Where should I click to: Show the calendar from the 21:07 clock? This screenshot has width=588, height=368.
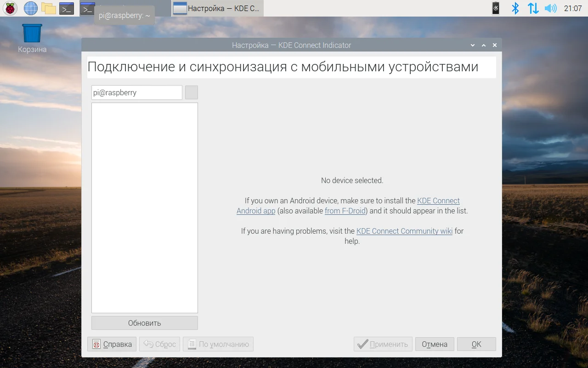click(x=573, y=8)
